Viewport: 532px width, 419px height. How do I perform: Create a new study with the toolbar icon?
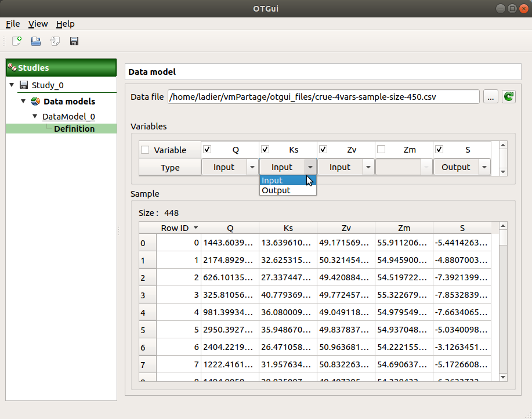(16, 41)
